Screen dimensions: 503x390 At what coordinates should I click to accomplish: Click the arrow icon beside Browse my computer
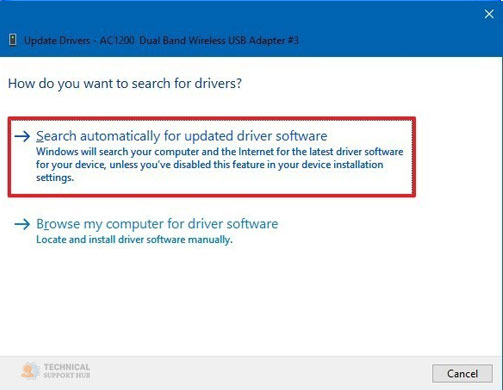tap(22, 224)
